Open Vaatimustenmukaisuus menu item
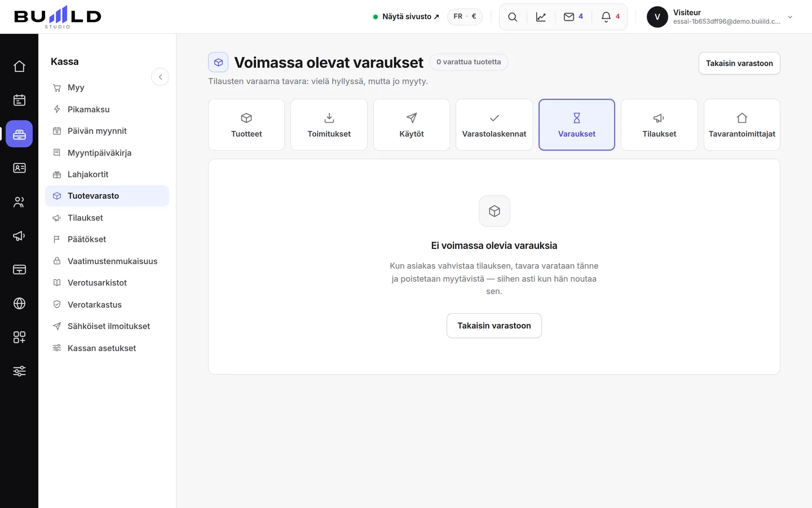The height and width of the screenshot is (508, 812). 107,261
